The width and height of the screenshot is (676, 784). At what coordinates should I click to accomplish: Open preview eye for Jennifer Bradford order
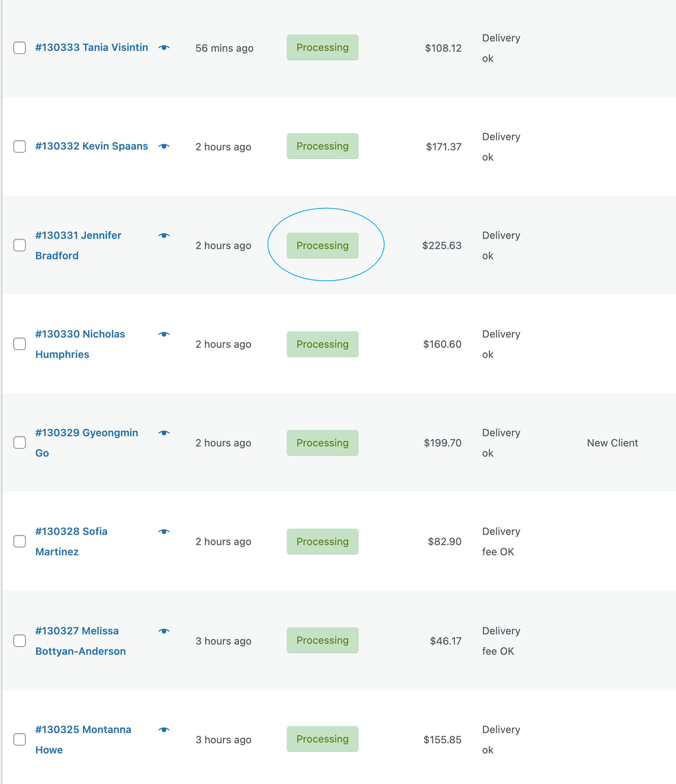click(x=164, y=236)
